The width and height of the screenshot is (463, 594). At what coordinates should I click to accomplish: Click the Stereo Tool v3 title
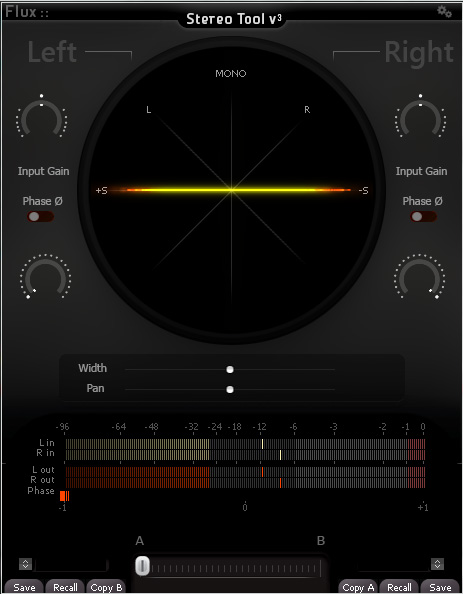(x=234, y=19)
